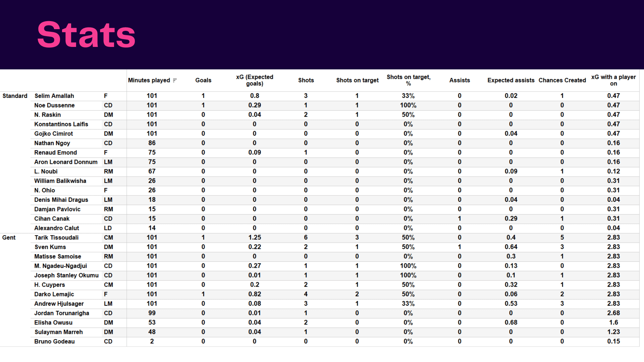The height and width of the screenshot is (362, 644).
Task: Click player Aron Leonard Donnum
Action: click(x=66, y=162)
